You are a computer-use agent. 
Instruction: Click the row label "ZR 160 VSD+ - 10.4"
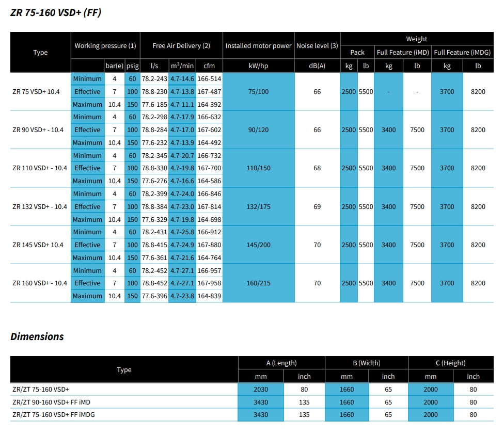pos(40,283)
